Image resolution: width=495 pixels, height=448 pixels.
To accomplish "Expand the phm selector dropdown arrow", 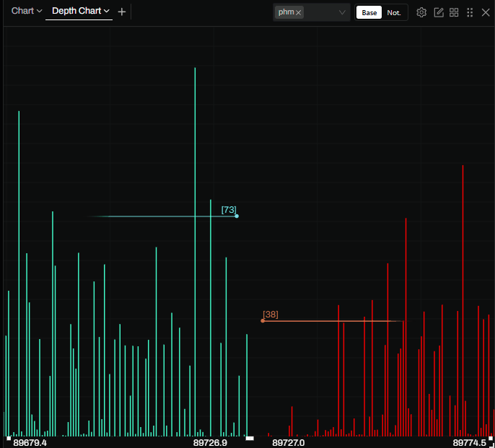I will [x=342, y=13].
